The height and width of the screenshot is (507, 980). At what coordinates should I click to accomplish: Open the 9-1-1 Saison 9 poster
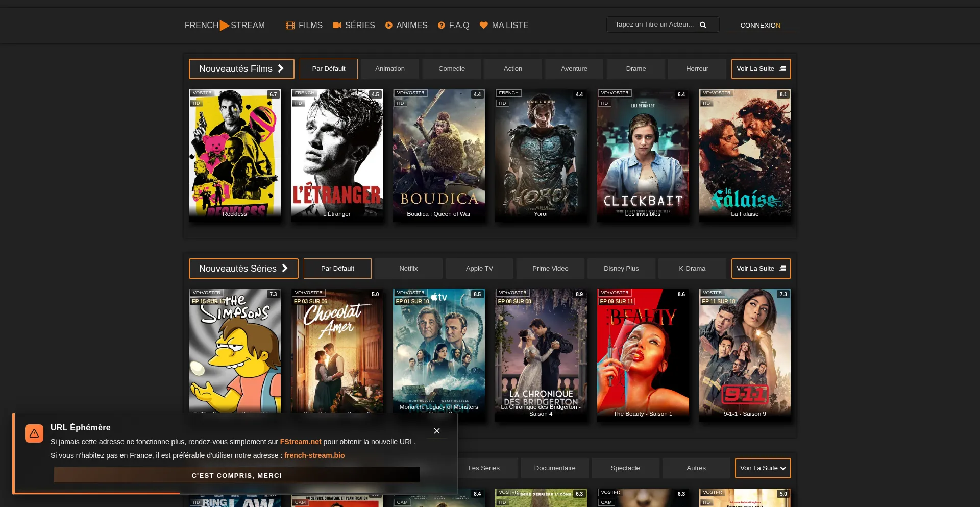tap(745, 355)
